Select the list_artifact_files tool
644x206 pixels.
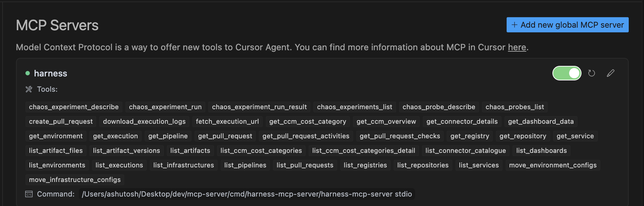56,151
